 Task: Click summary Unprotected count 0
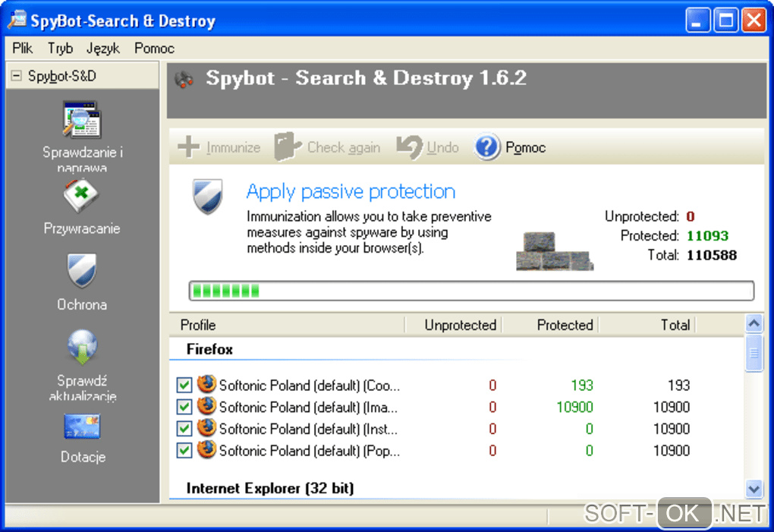(x=690, y=216)
